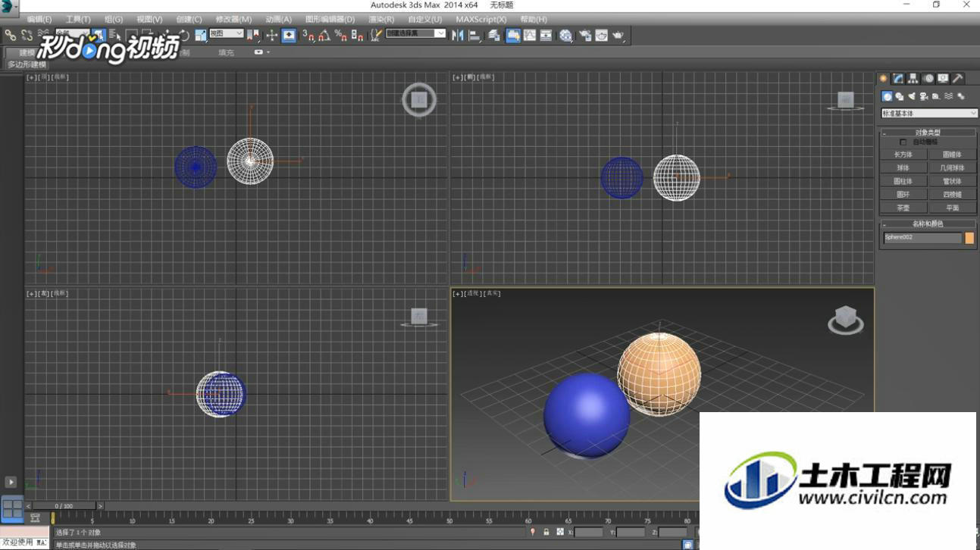
Task: Click the 几何球体 button
Action: click(x=952, y=168)
